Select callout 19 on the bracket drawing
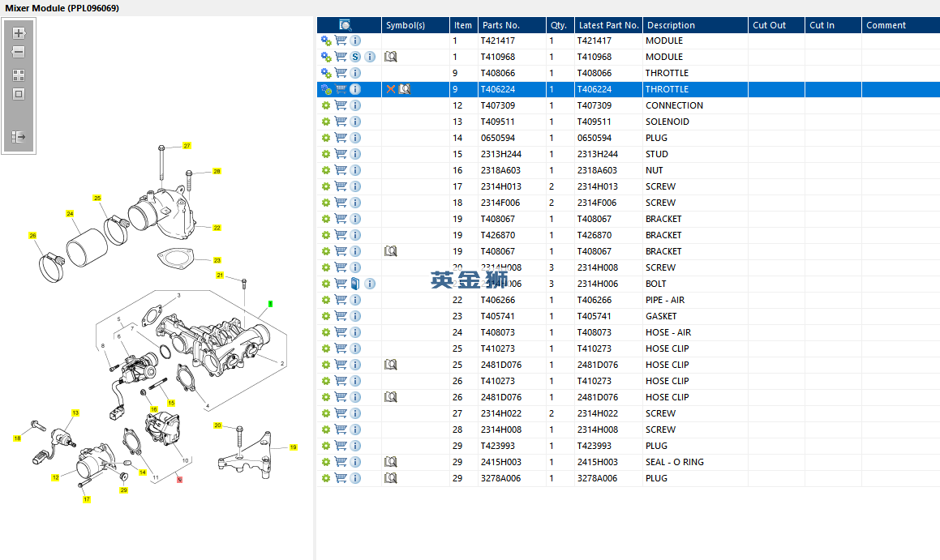Image resolution: width=940 pixels, height=560 pixels. [293, 447]
